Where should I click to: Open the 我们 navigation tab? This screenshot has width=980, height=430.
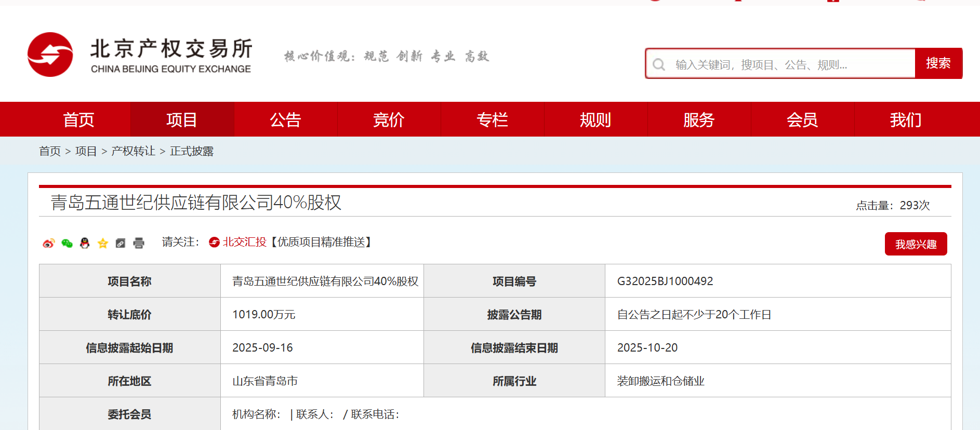tap(906, 119)
